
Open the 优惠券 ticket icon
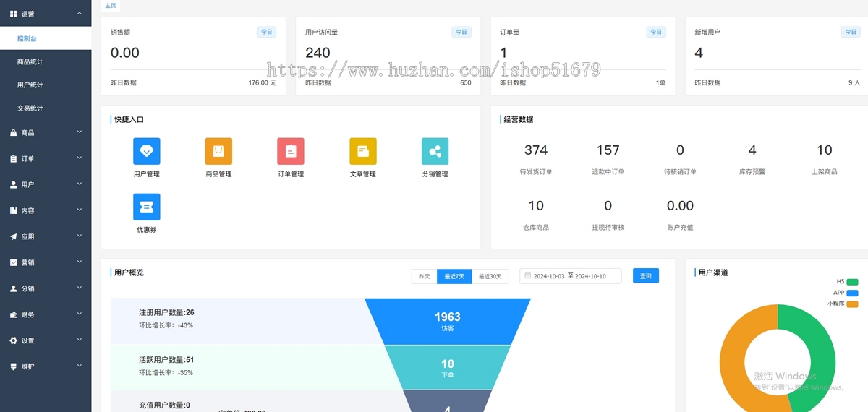pos(147,207)
